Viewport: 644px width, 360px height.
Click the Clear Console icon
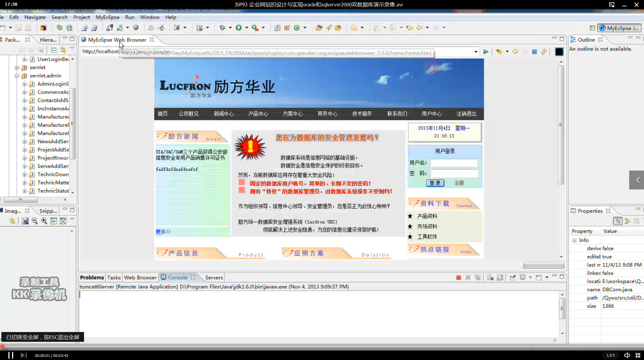(490, 277)
